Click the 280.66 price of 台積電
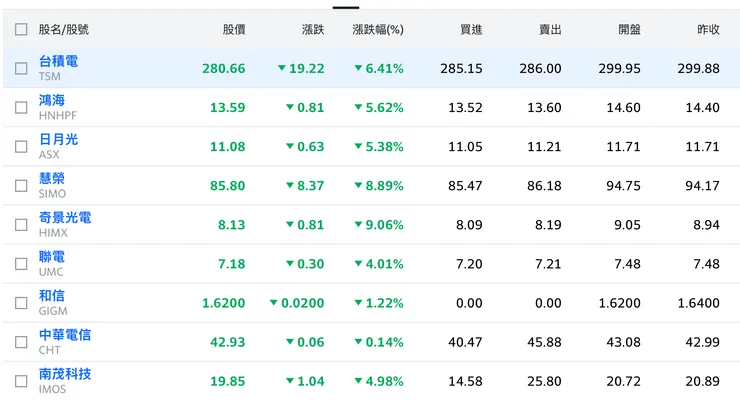This screenshot has height=400, width=740. point(224,69)
